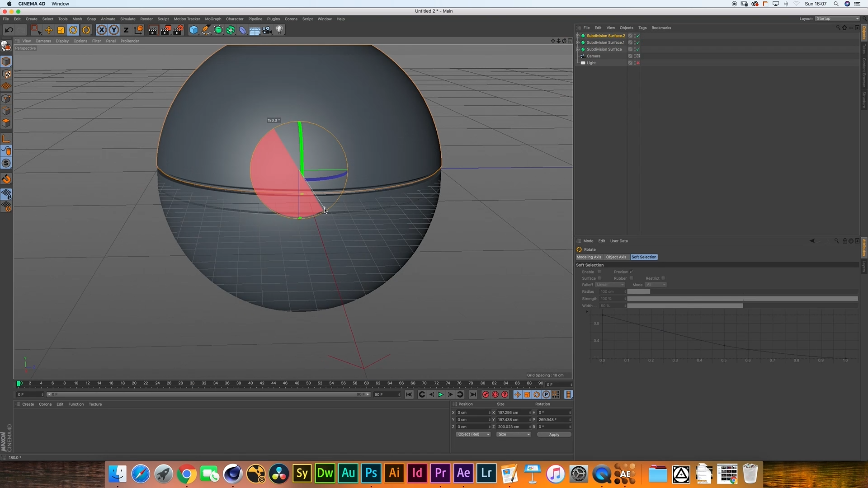Click the Render to Picture Viewer icon
Image resolution: width=868 pixels, height=488 pixels.
coord(165,30)
